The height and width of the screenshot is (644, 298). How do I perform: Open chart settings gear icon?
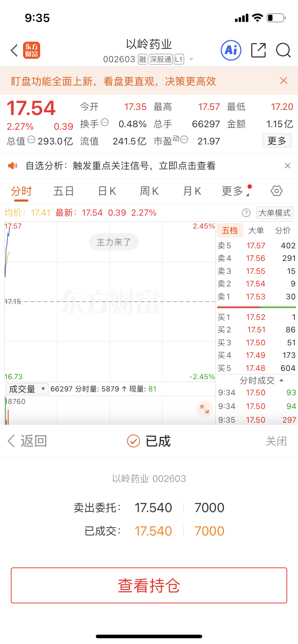[276, 191]
